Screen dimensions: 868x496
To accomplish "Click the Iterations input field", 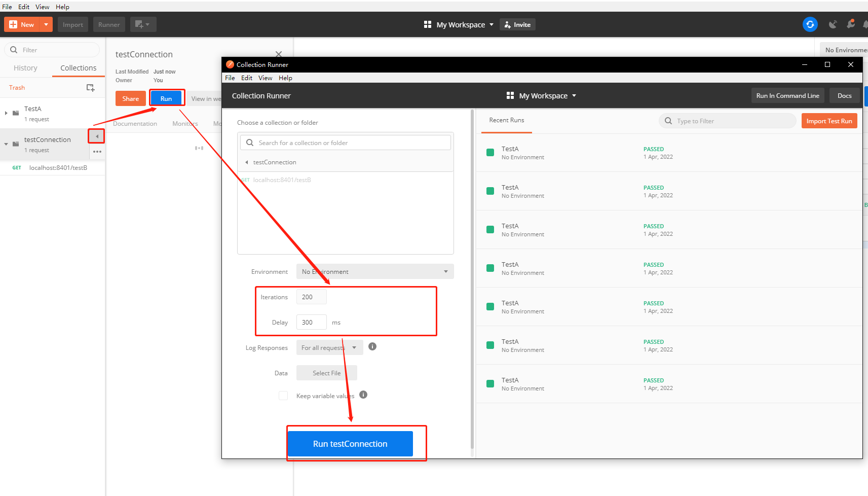I will (311, 297).
